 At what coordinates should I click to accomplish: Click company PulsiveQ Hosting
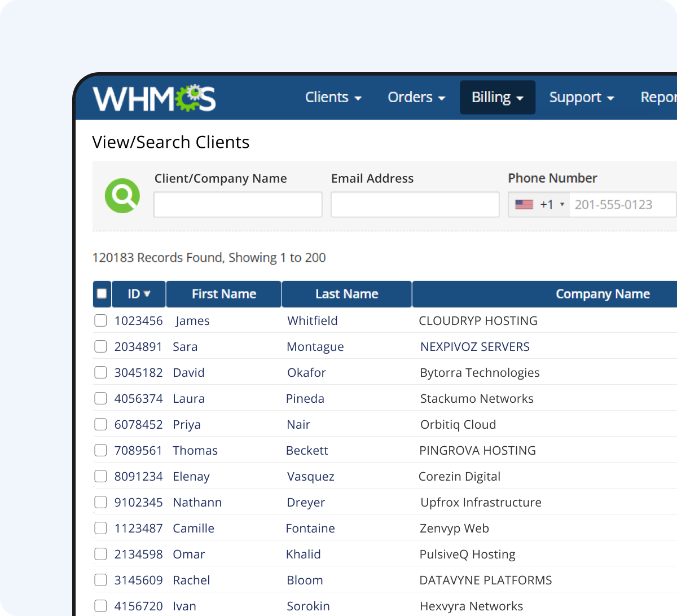click(x=467, y=554)
